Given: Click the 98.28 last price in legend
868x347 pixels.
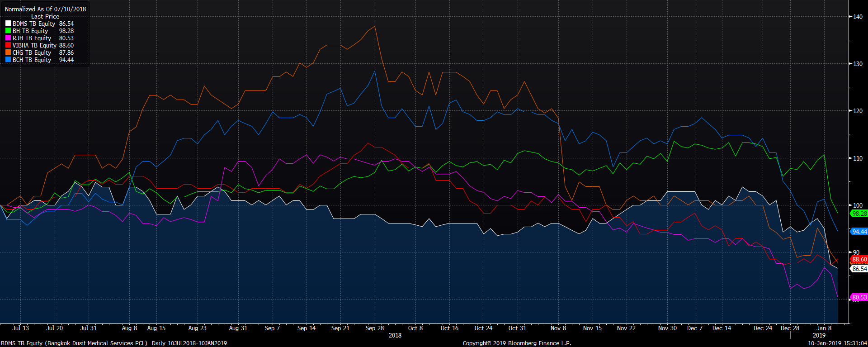Looking at the screenshot, I should click(x=66, y=31).
